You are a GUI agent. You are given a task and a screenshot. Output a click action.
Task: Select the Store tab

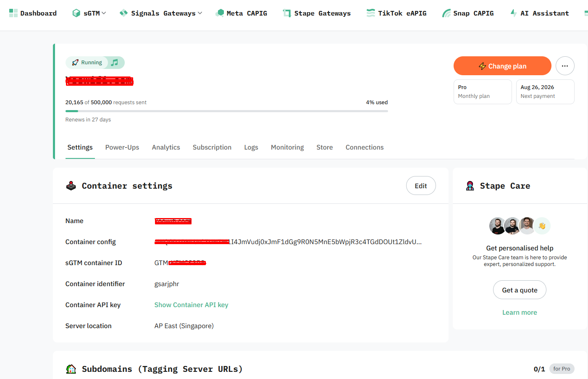325,147
